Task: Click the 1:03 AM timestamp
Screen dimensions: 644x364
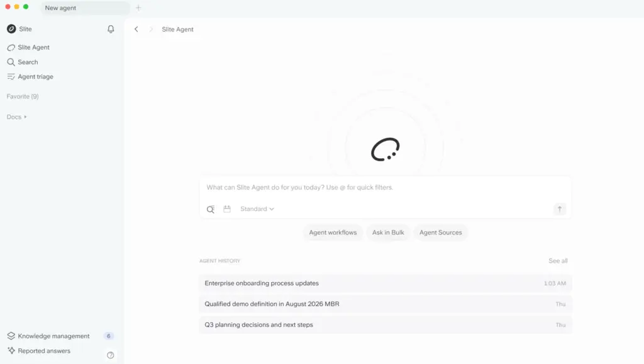Action: 555,283
